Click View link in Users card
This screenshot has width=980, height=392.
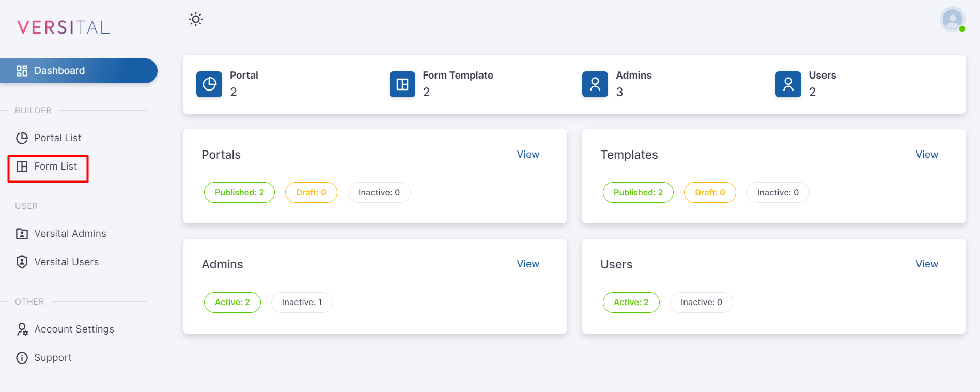927,264
